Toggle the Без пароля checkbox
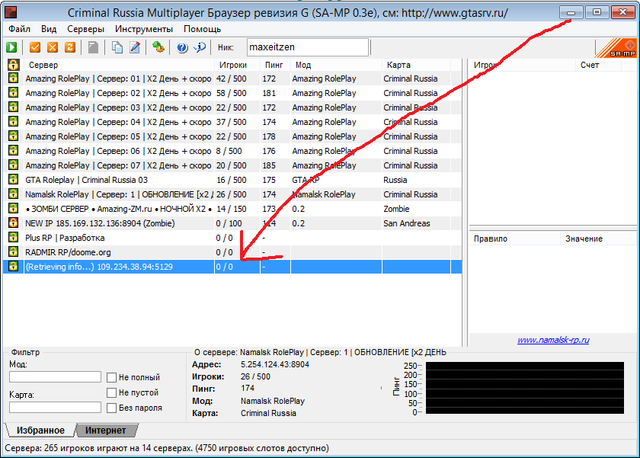The width and height of the screenshot is (640, 458). pyautogui.click(x=111, y=408)
